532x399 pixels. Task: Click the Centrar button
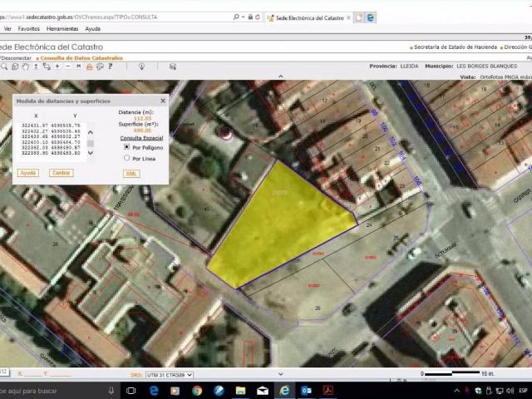61,173
